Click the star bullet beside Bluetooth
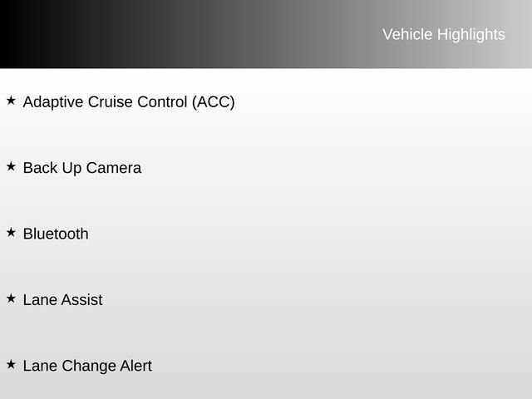The width and height of the screenshot is (532, 399). coord(11,233)
